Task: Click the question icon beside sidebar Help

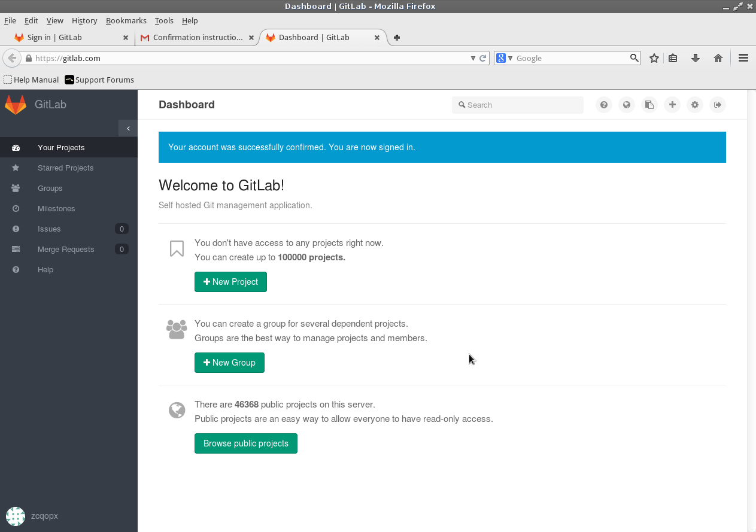Action: click(16, 269)
